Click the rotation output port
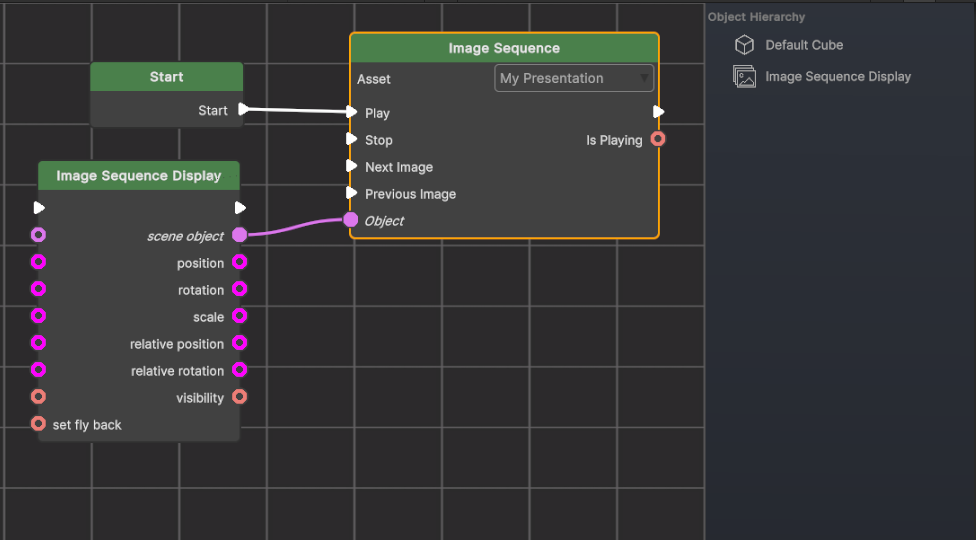The image size is (976, 540). [240, 289]
